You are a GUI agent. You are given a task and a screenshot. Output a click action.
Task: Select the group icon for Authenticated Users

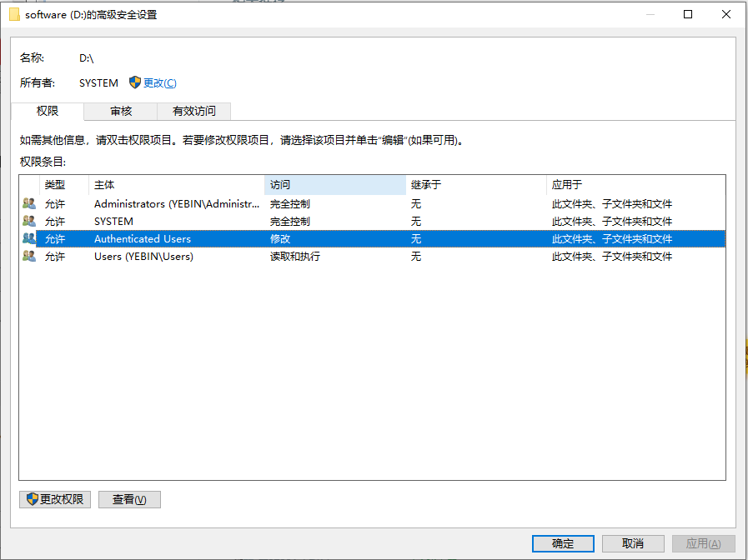click(x=29, y=238)
